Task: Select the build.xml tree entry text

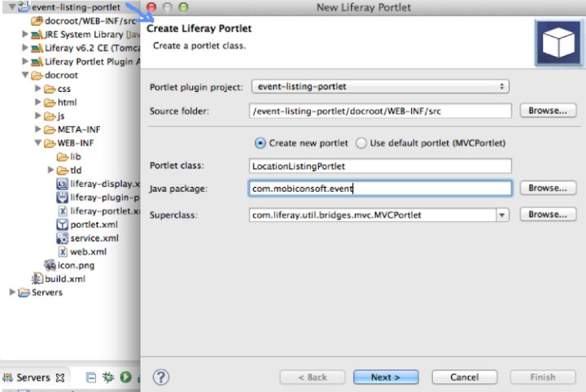Action: pyautogui.click(x=65, y=279)
